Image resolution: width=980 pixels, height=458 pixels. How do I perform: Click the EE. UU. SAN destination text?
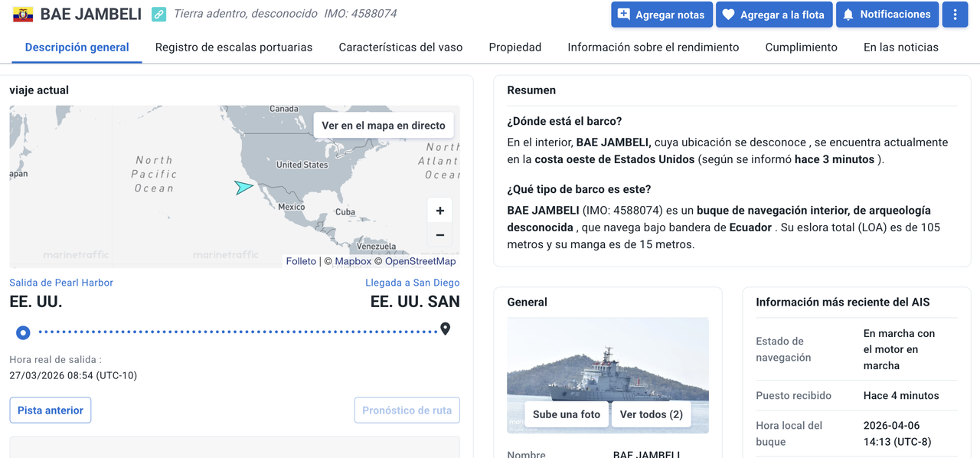click(415, 302)
